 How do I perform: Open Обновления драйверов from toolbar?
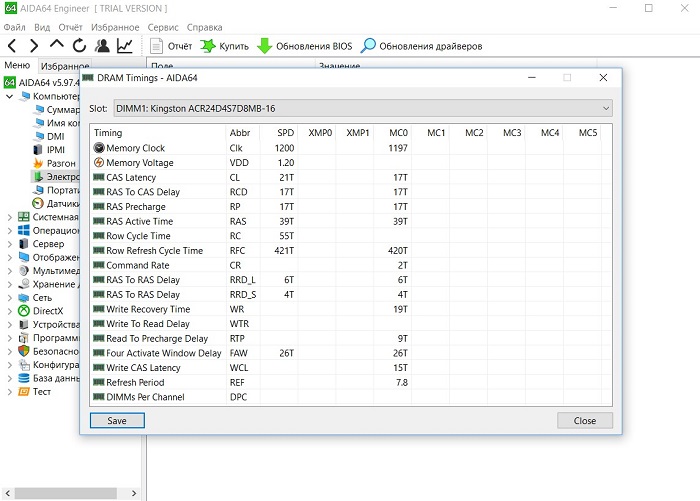point(422,46)
